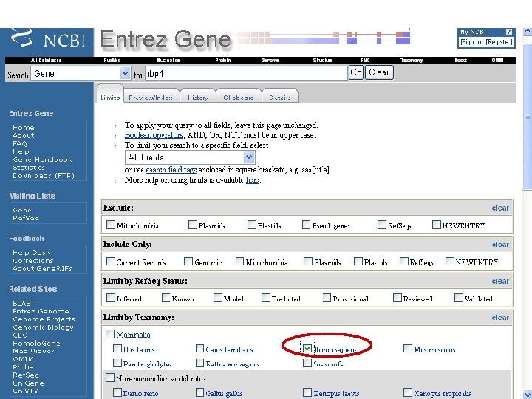Open the Search database dropdown set to Gene
532x399 pixels.
(x=81, y=74)
